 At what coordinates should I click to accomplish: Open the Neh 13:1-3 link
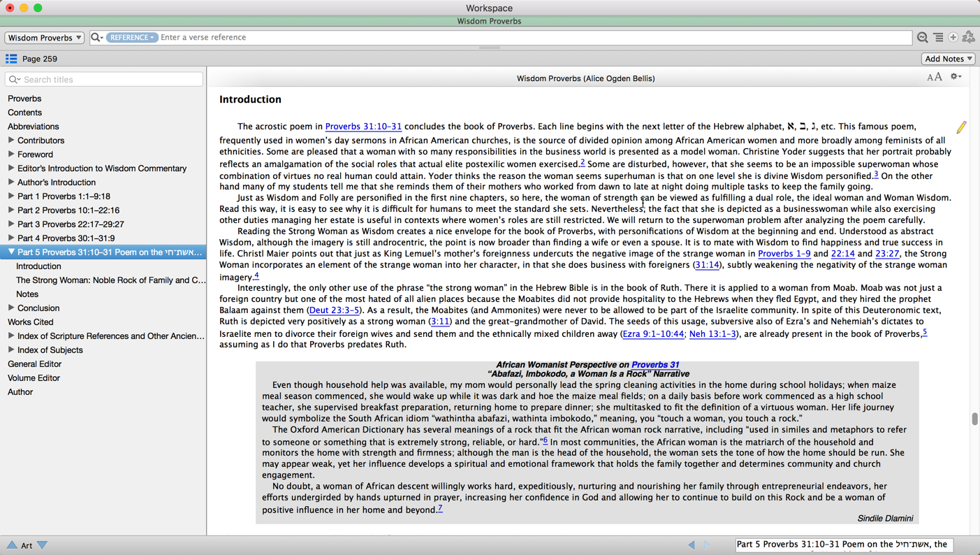click(x=712, y=334)
